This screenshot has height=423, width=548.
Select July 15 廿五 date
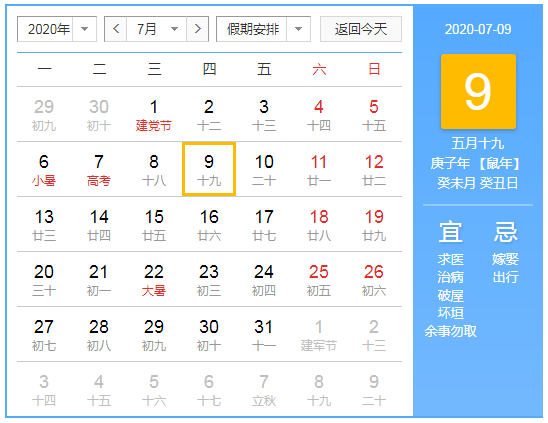click(154, 224)
